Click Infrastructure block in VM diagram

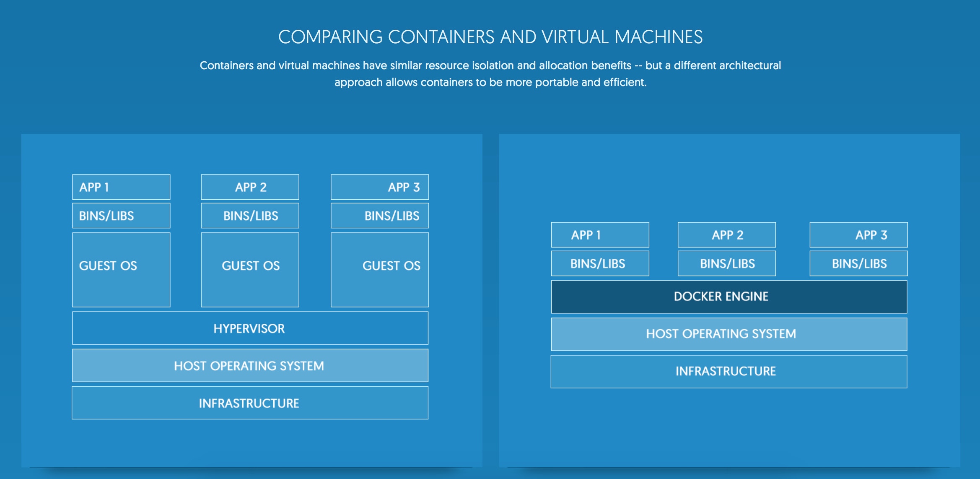click(x=250, y=403)
